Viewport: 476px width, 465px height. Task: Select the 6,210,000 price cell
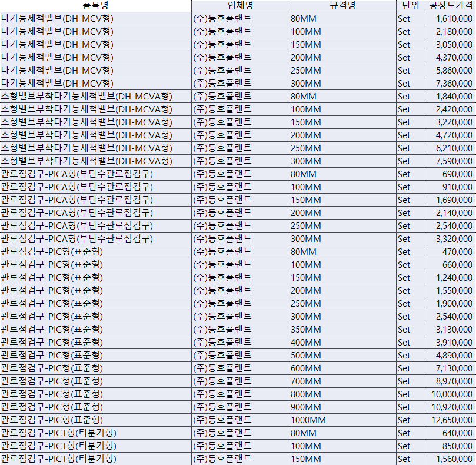[x=451, y=148]
